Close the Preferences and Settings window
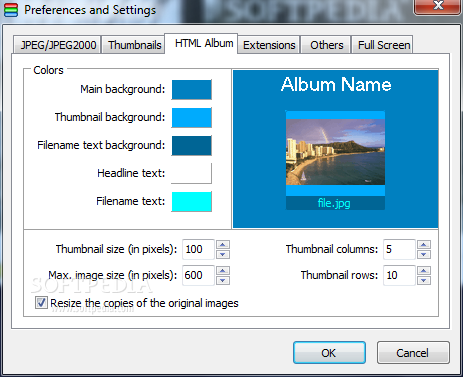 click(x=438, y=6)
